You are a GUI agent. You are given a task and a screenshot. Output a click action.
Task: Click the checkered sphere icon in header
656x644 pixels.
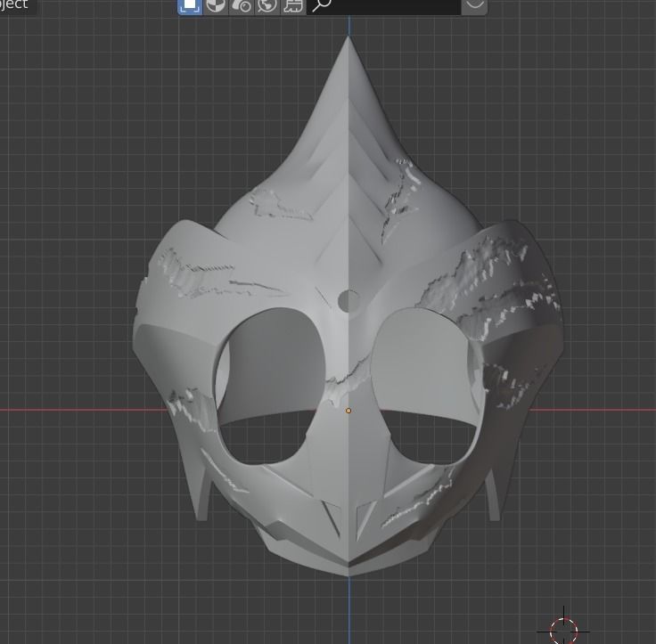pyautogui.click(x=216, y=6)
